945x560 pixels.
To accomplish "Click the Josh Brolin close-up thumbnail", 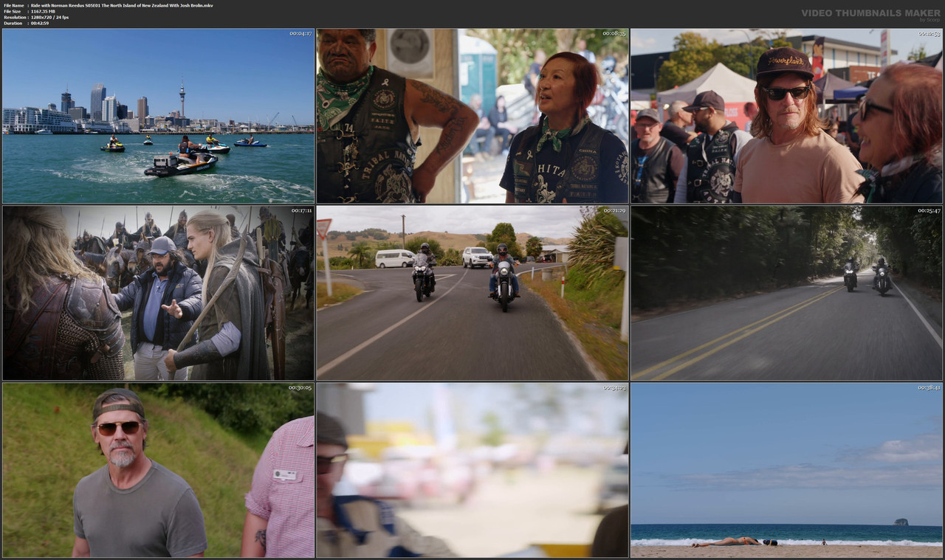I will (157, 470).
